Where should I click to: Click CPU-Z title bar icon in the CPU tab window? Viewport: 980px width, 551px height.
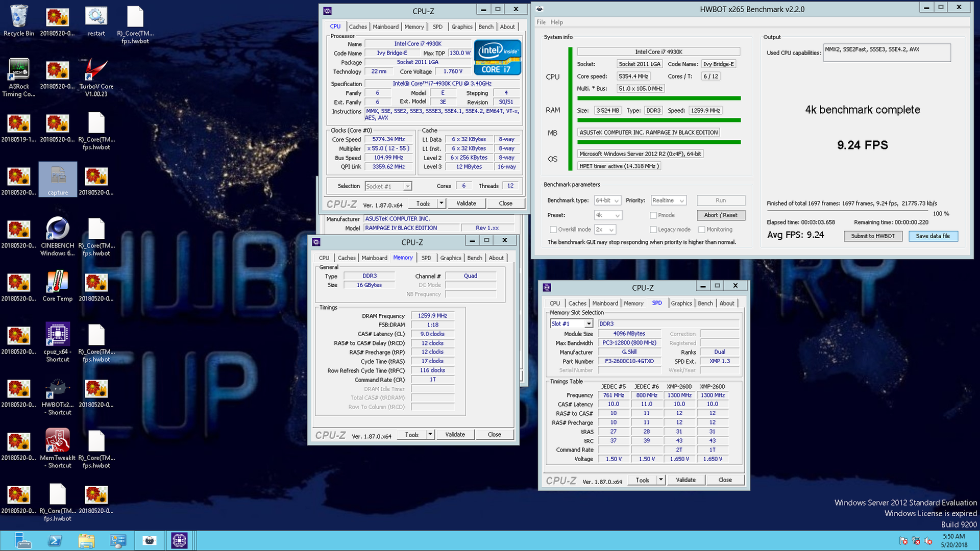click(328, 11)
